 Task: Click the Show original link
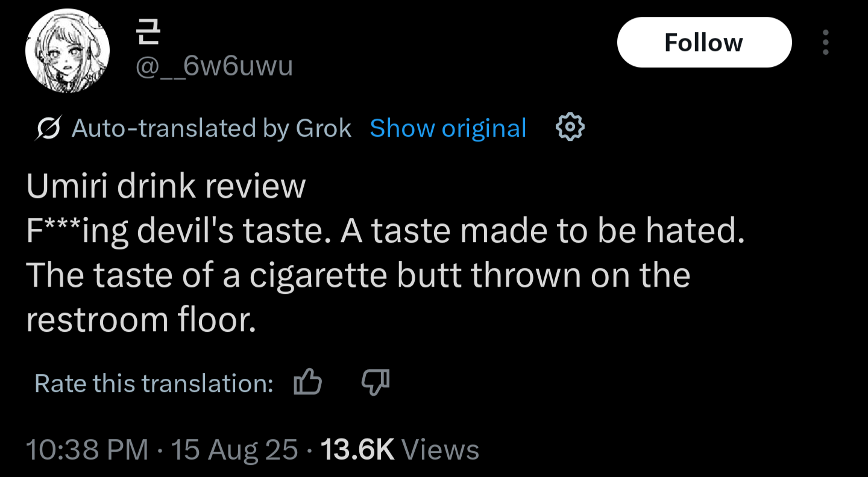pyautogui.click(x=448, y=128)
